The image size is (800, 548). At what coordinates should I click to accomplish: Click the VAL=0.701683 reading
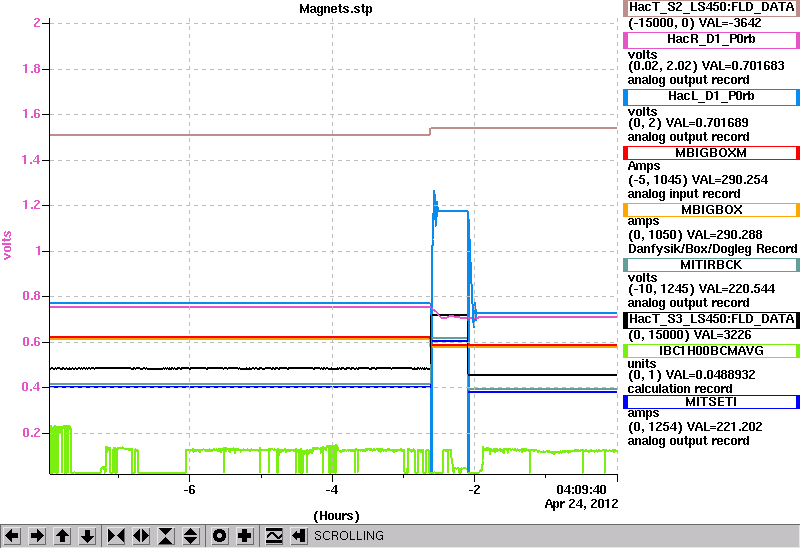click(743, 66)
